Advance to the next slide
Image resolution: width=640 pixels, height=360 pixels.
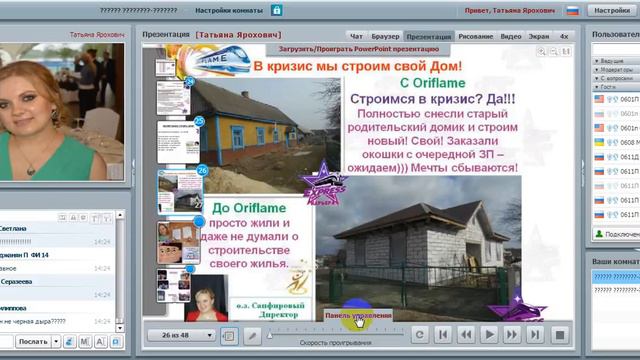[512, 335]
